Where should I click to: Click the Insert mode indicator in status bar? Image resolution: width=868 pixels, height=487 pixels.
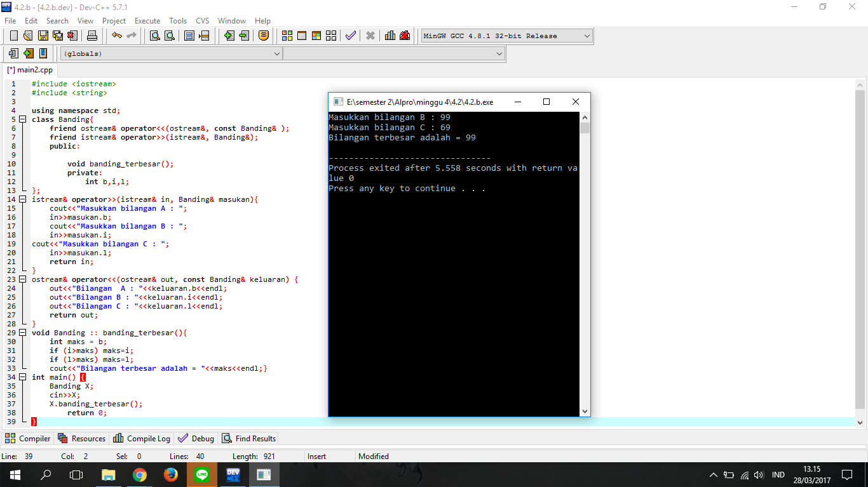316,456
